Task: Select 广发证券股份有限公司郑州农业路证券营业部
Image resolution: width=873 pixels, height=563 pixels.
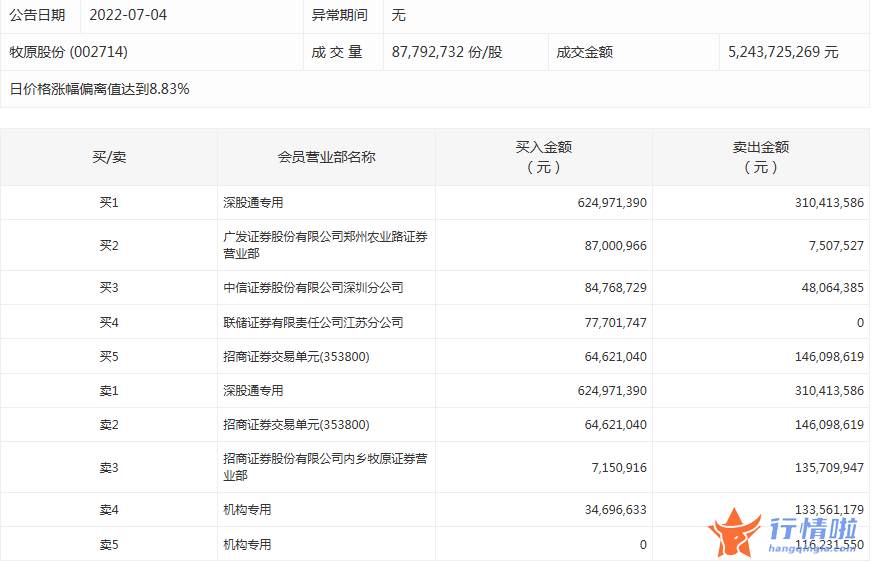Action: [325, 245]
